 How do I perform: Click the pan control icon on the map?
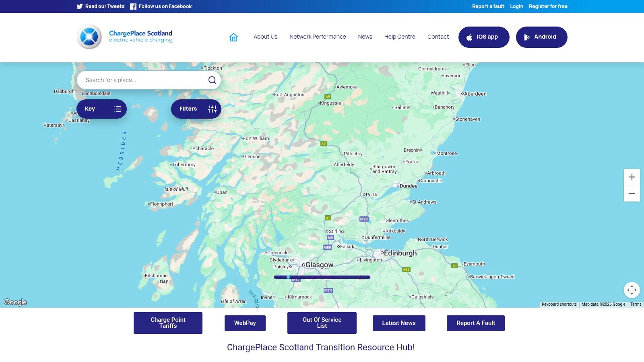click(632, 290)
